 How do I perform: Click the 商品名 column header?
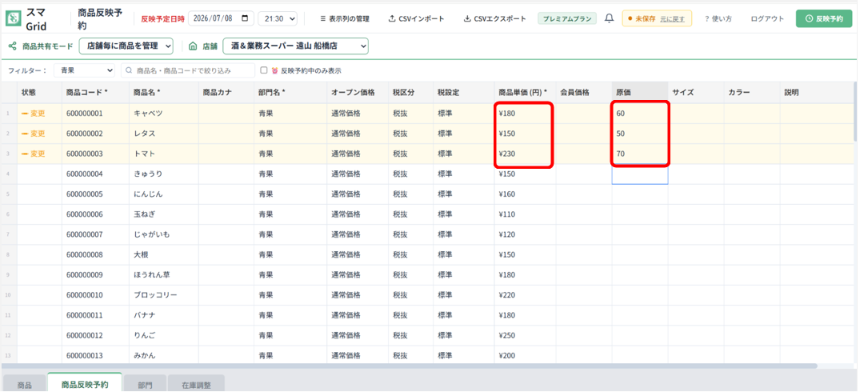[163, 93]
